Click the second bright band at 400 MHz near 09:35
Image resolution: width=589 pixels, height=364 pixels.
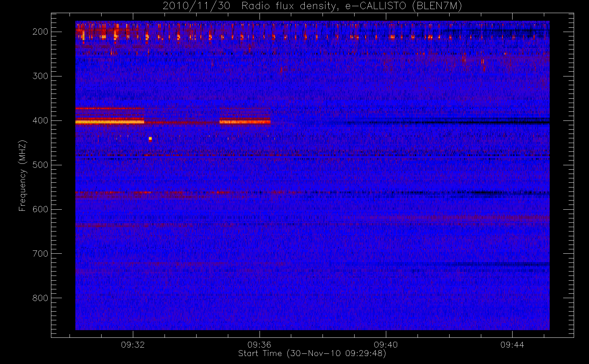pyautogui.click(x=245, y=122)
